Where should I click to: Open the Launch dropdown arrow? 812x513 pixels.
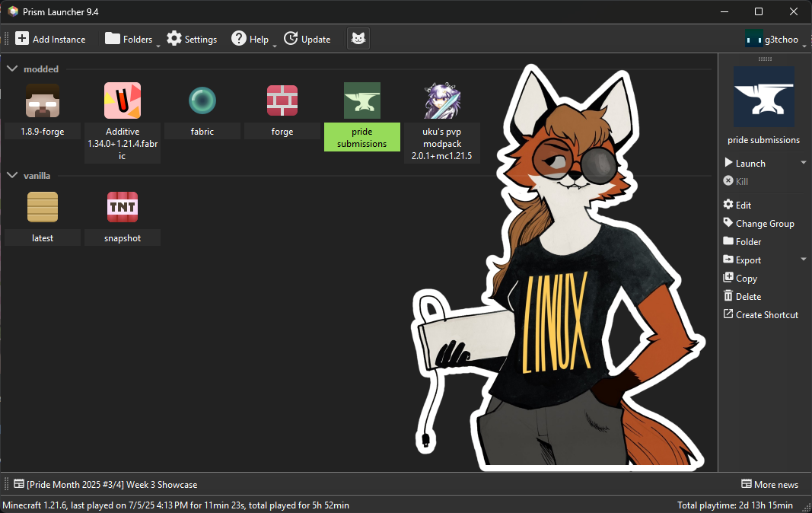pyautogui.click(x=804, y=163)
